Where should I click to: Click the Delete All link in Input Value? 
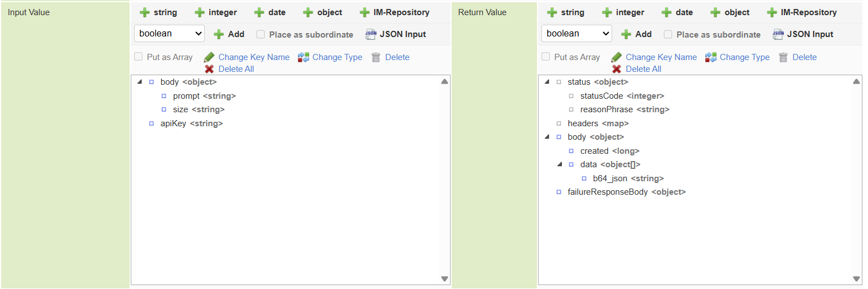click(x=236, y=69)
